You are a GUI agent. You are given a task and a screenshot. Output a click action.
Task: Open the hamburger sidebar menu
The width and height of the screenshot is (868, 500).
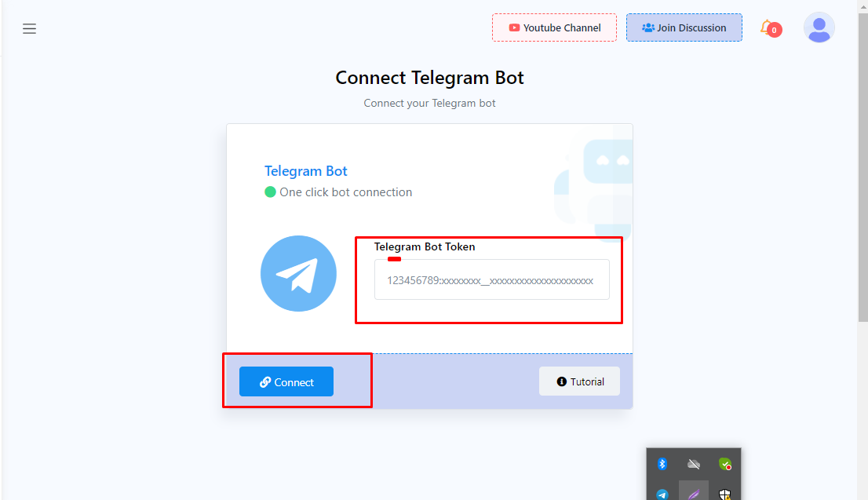29,29
